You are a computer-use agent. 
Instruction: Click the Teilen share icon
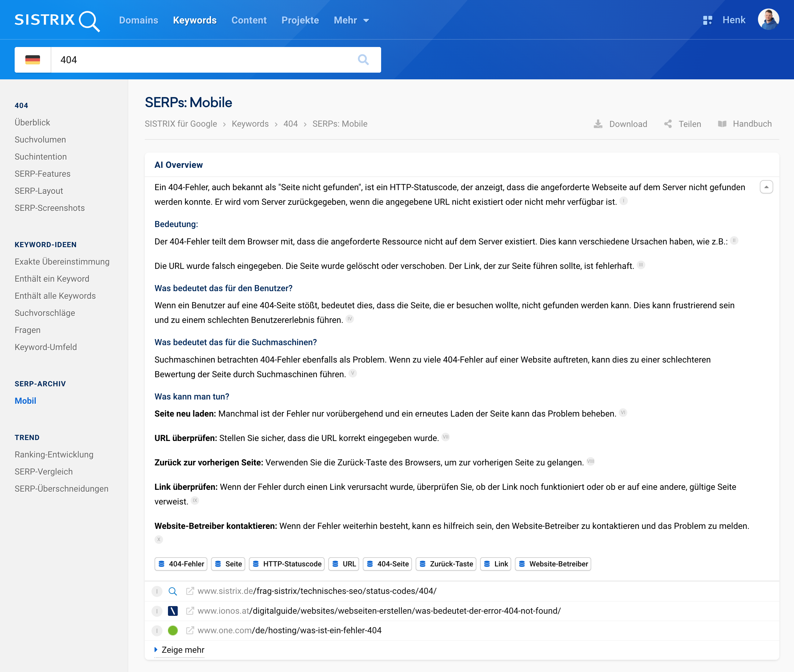[x=668, y=124]
